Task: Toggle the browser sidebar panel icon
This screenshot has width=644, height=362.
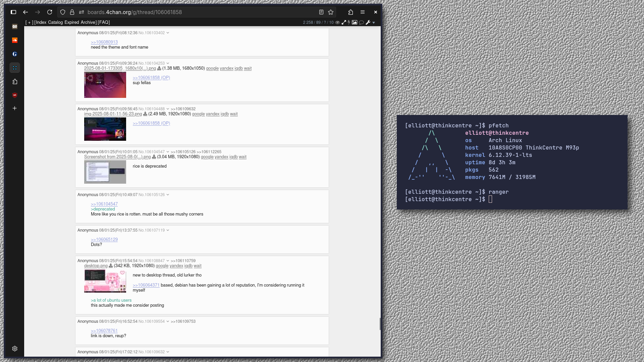Action: click(13, 12)
